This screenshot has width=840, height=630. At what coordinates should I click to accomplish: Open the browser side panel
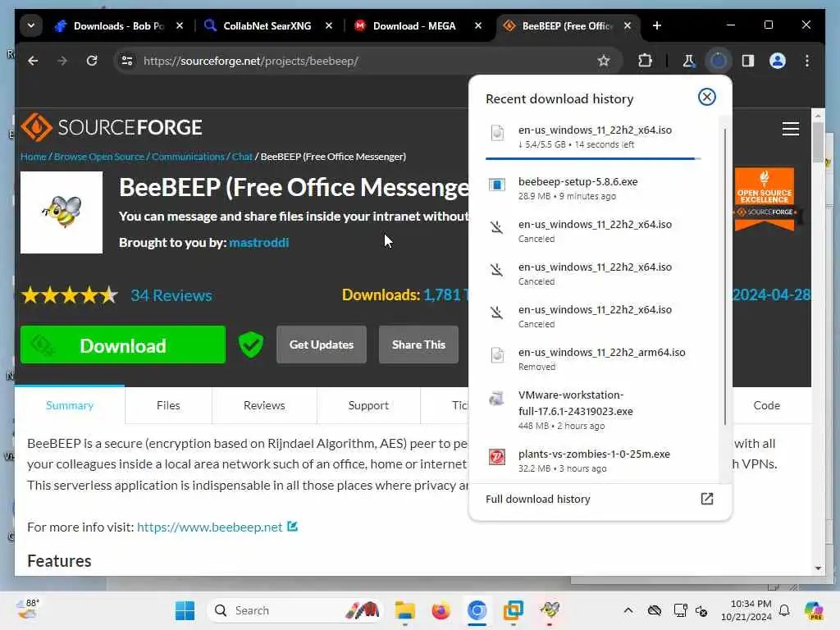click(x=748, y=61)
